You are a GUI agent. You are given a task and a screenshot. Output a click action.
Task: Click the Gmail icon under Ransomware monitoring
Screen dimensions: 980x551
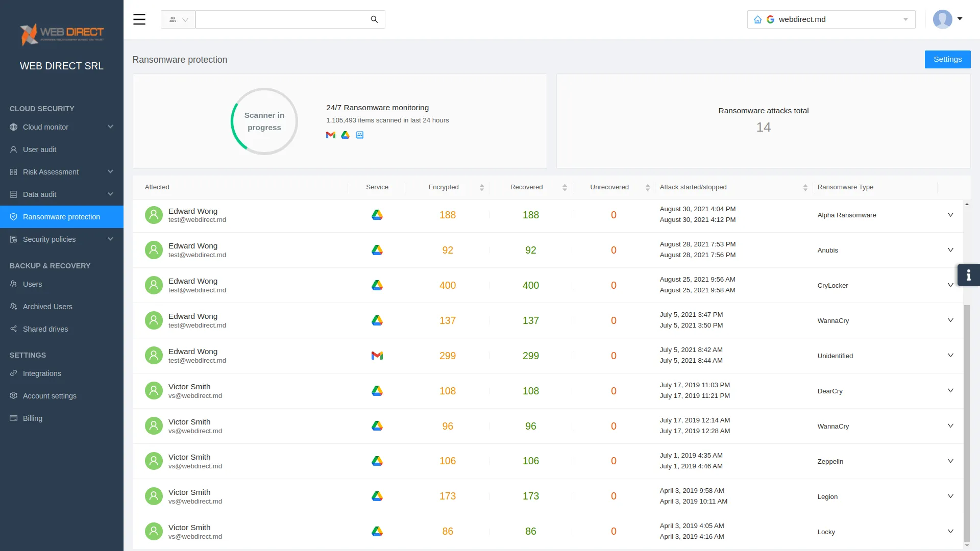point(331,135)
